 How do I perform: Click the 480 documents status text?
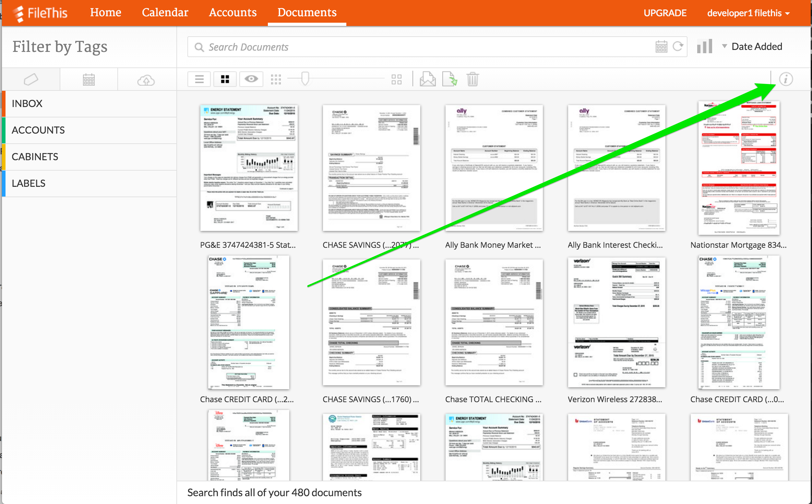point(274,493)
